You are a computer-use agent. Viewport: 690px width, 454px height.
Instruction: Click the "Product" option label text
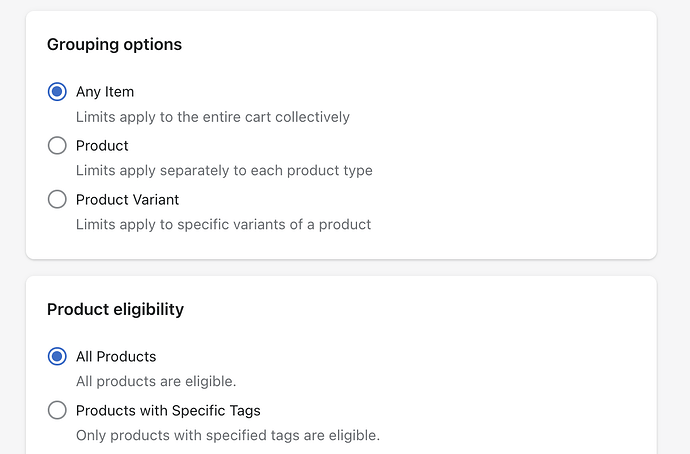102,146
